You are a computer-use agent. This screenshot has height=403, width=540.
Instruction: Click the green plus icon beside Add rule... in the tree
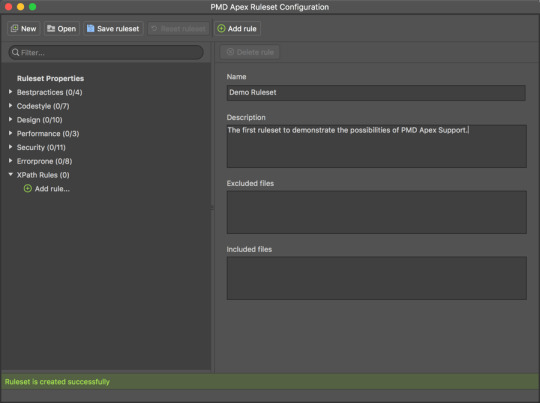point(28,188)
